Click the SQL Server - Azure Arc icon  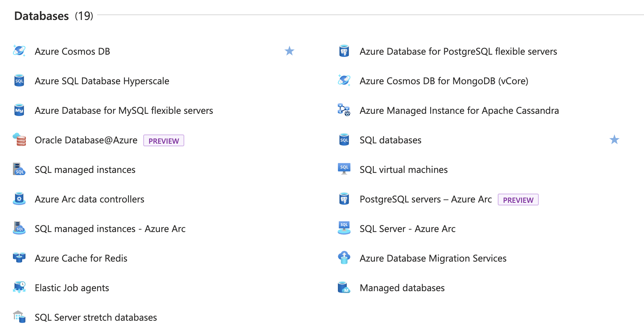click(344, 228)
